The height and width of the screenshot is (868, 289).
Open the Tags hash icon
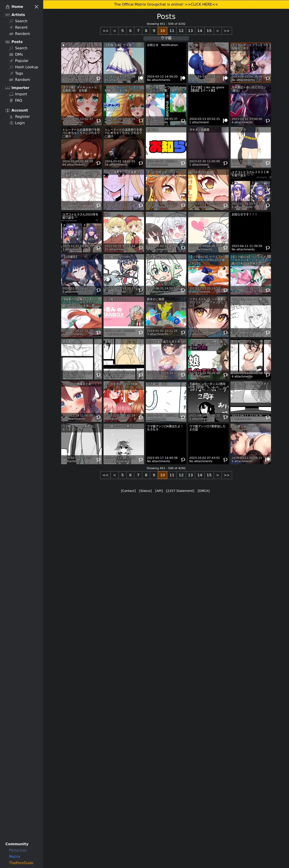(x=12, y=73)
